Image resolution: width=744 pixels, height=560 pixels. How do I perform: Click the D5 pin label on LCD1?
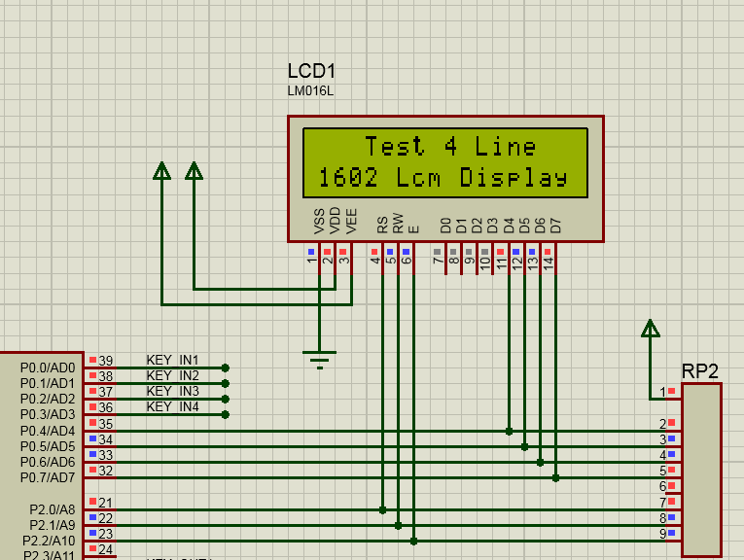coord(524,226)
